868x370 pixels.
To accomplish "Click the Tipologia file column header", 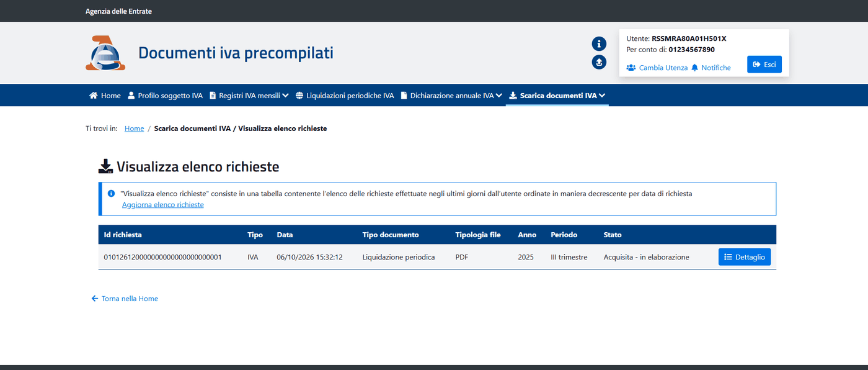I will (x=478, y=235).
